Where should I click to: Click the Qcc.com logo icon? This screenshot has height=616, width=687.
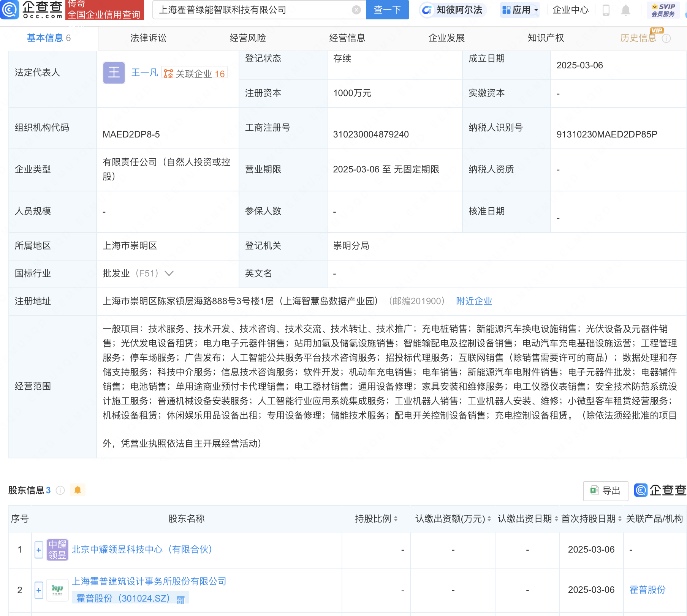[10, 10]
